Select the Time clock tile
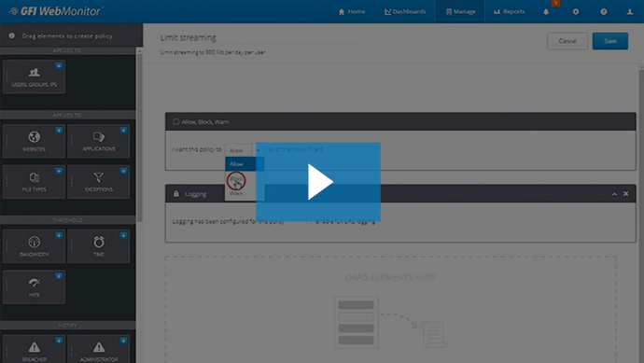The width and height of the screenshot is (644, 363). pos(99,246)
